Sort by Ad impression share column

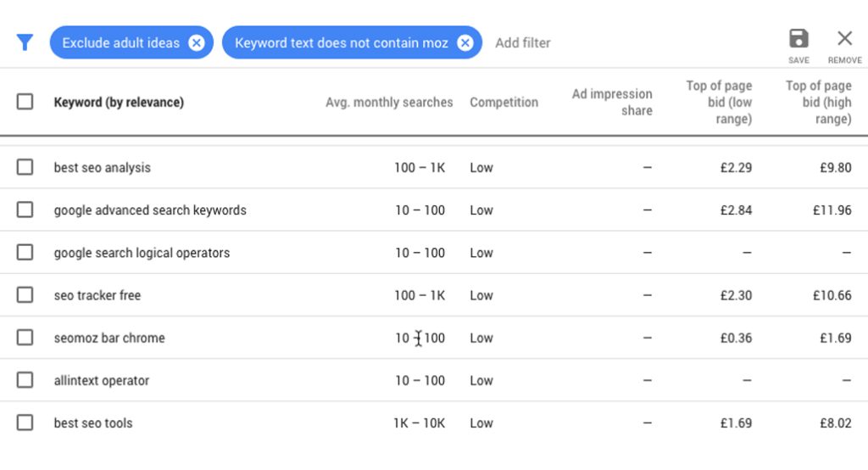(612, 103)
